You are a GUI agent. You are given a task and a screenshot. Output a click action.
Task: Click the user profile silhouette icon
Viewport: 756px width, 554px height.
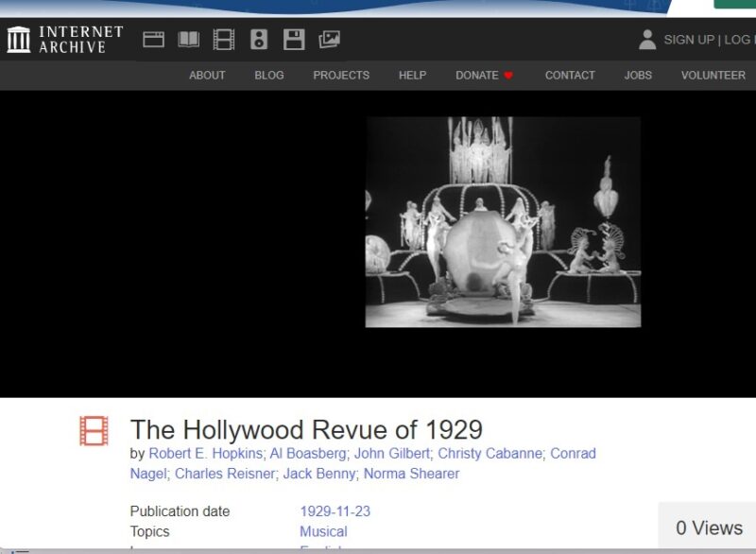tap(646, 40)
